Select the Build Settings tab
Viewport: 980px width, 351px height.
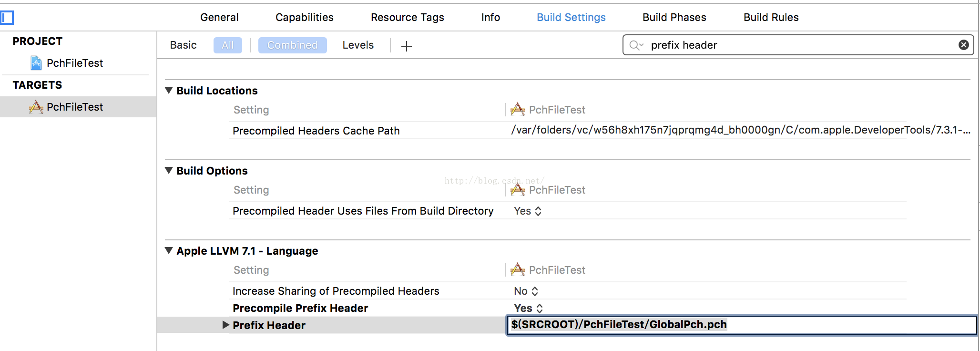[x=571, y=17]
